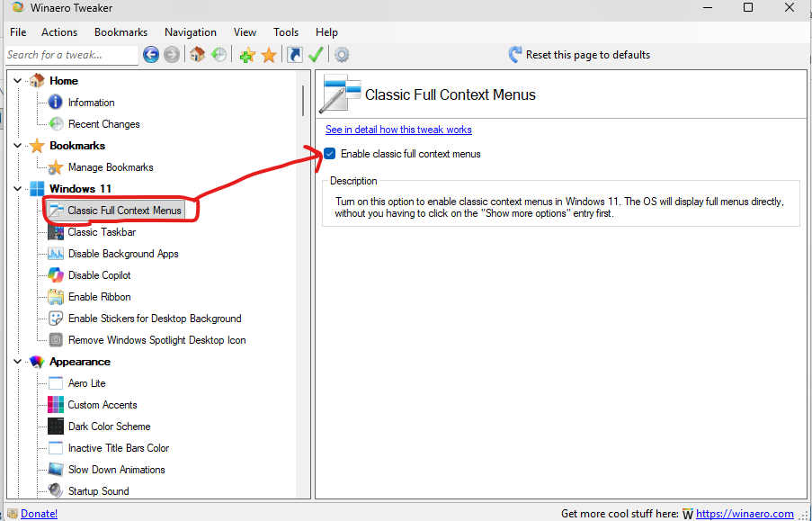Viewport: 812px width, 521px height.
Task: Click the Disable Copilot icon
Action: (56, 274)
